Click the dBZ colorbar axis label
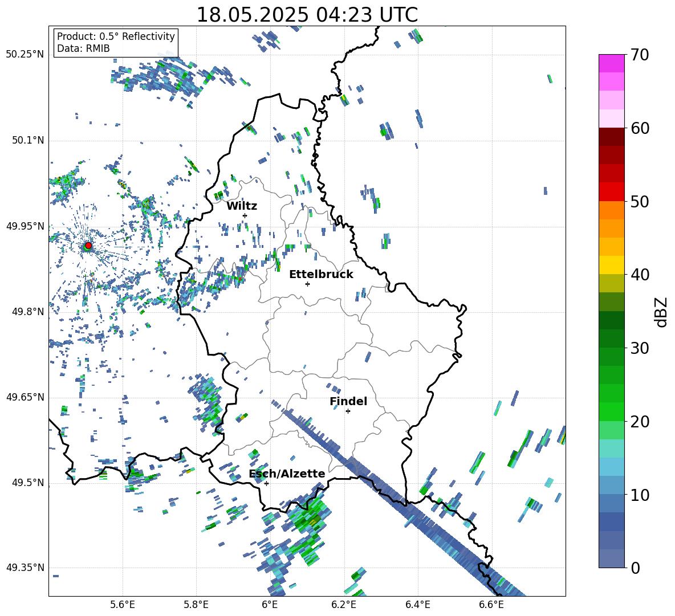This screenshot has height=616, width=675. point(662,312)
